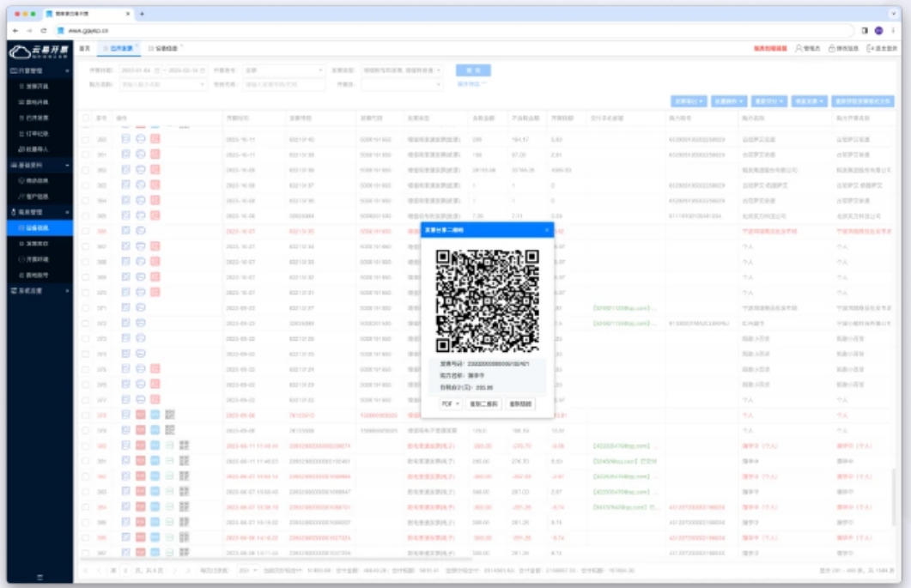Go to the next page in pagination

(175, 571)
